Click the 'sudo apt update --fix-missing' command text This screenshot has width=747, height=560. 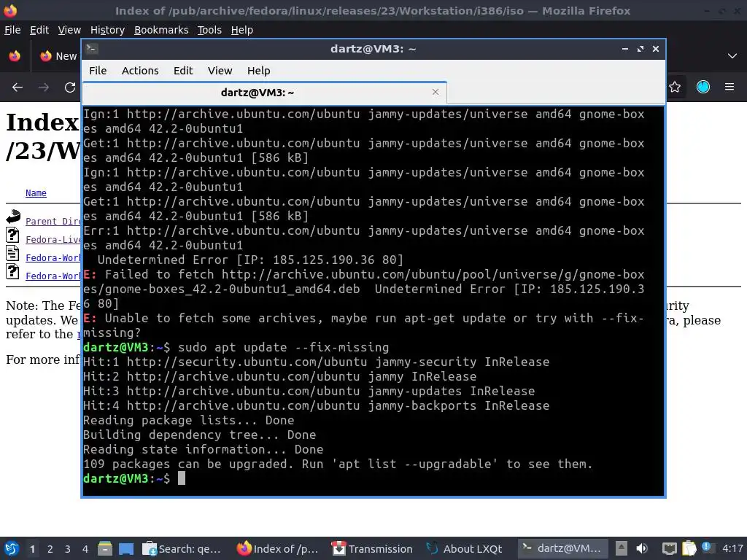284,347
